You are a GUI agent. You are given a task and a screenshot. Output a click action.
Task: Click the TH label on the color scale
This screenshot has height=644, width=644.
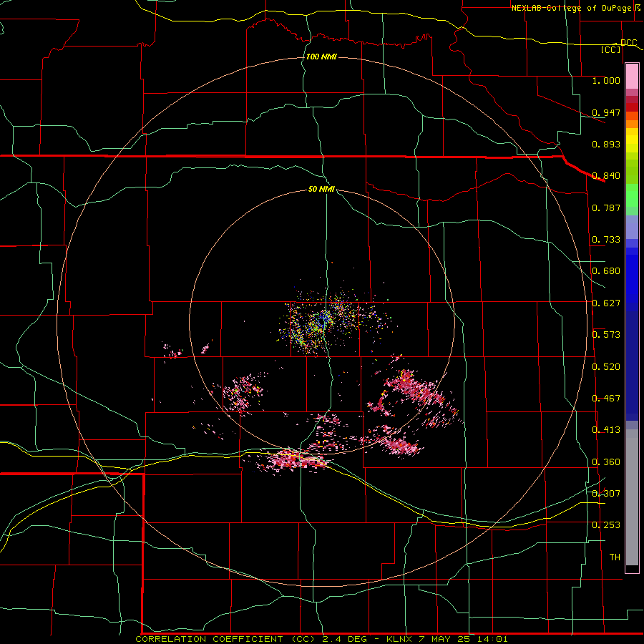pos(615,557)
